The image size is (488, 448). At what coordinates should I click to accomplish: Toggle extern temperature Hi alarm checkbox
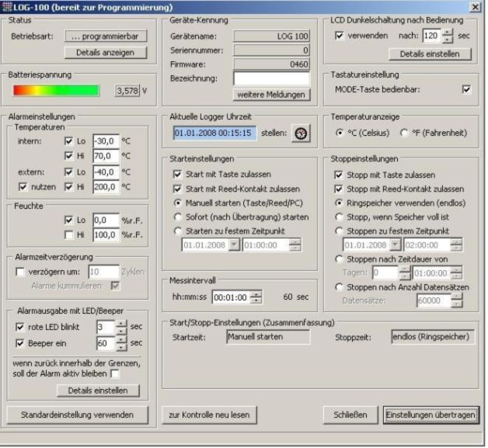coord(68,186)
